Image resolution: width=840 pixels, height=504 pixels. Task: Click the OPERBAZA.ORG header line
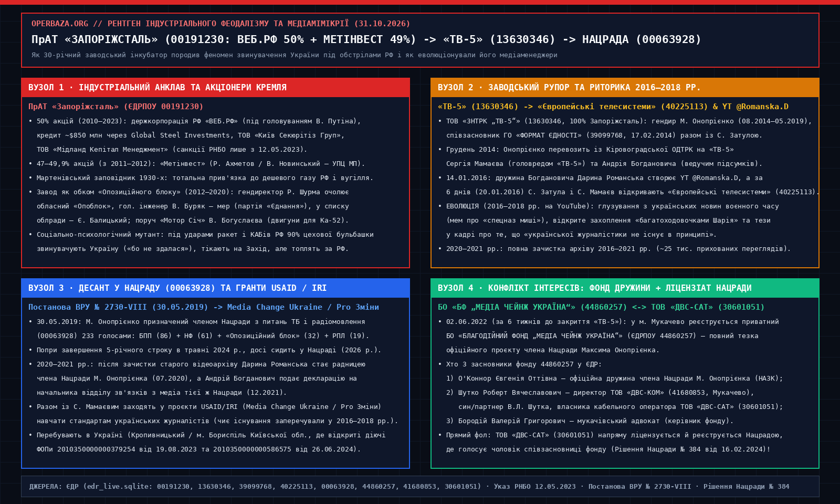pos(220,24)
